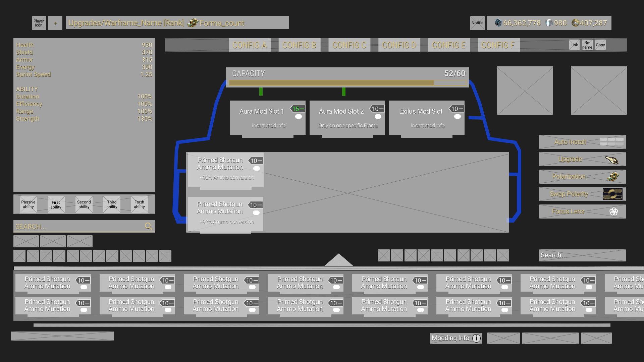
Task: Click the Link config button
Action: (x=574, y=45)
